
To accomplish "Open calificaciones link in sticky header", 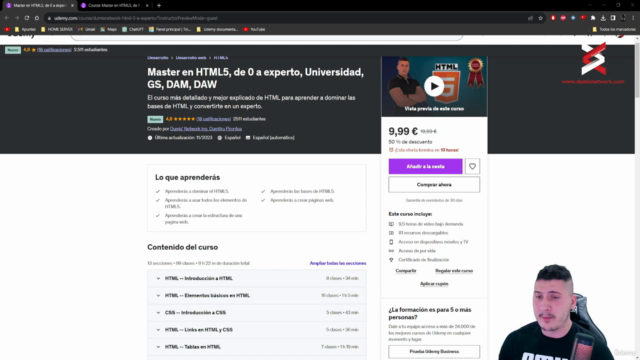I will 54,50.
